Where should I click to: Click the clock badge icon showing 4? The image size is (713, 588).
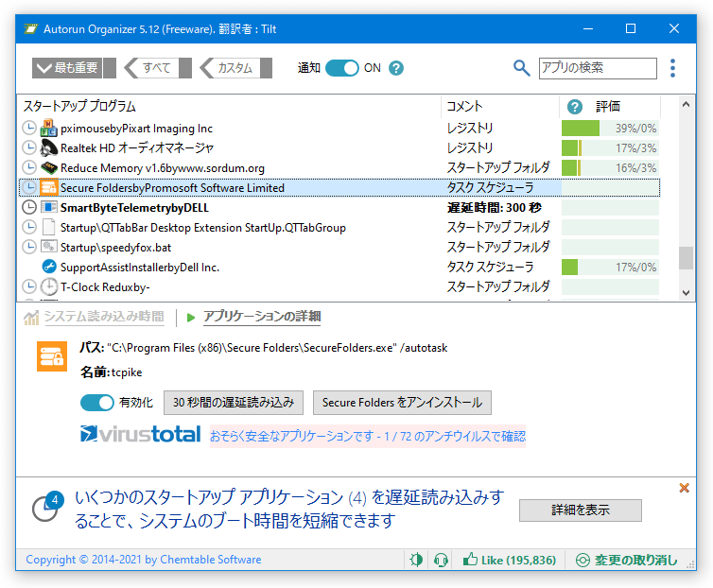(x=47, y=506)
